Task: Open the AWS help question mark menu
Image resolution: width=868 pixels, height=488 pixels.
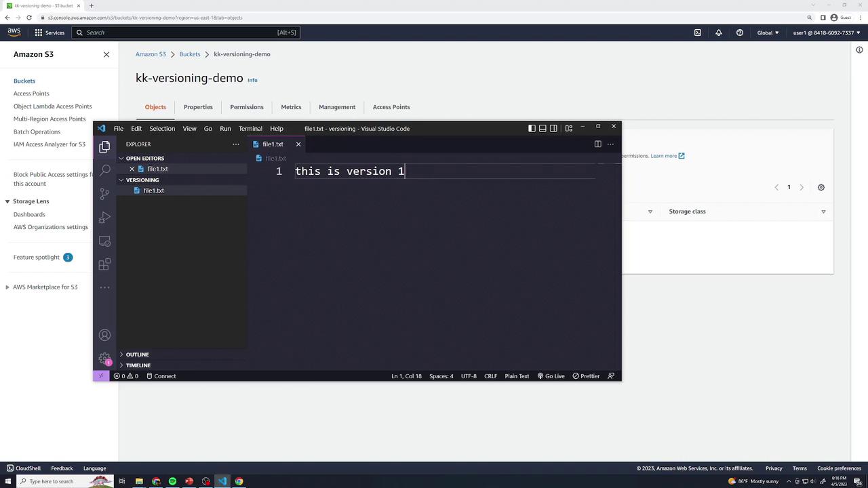Action: 740,33
